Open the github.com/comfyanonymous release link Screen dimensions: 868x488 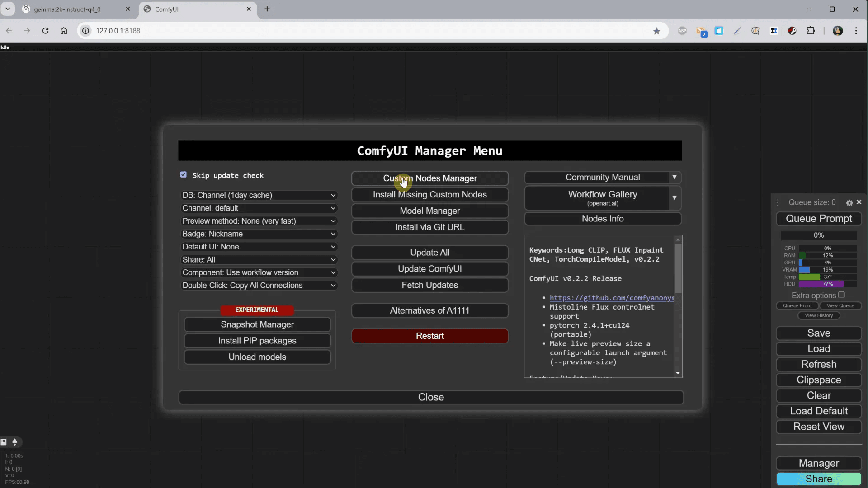click(x=611, y=298)
